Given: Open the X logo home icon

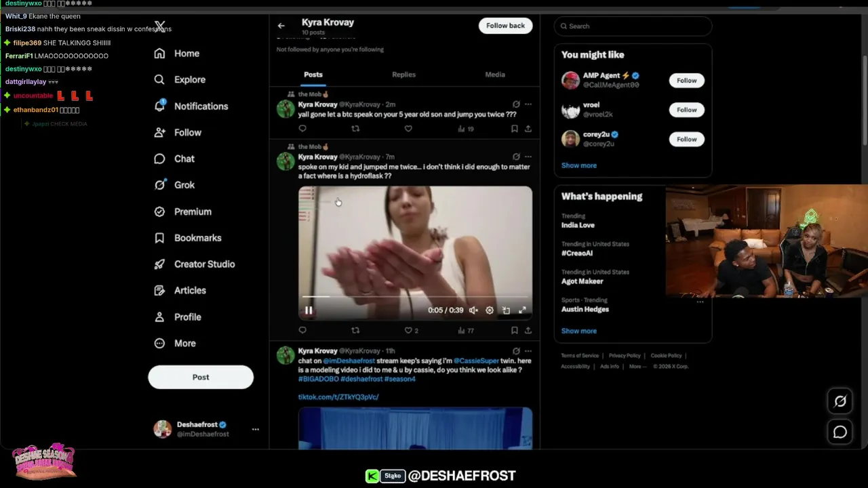Looking at the screenshot, I should (x=159, y=26).
